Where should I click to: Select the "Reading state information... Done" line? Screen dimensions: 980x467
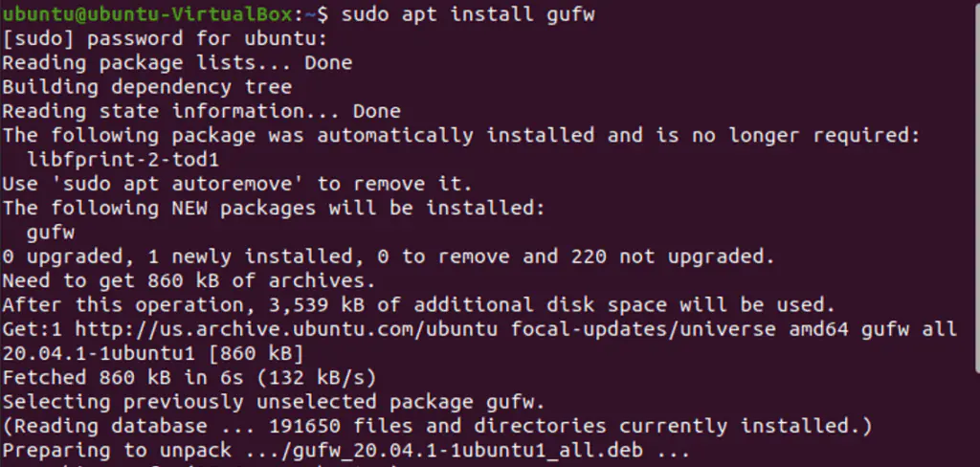[201, 111]
